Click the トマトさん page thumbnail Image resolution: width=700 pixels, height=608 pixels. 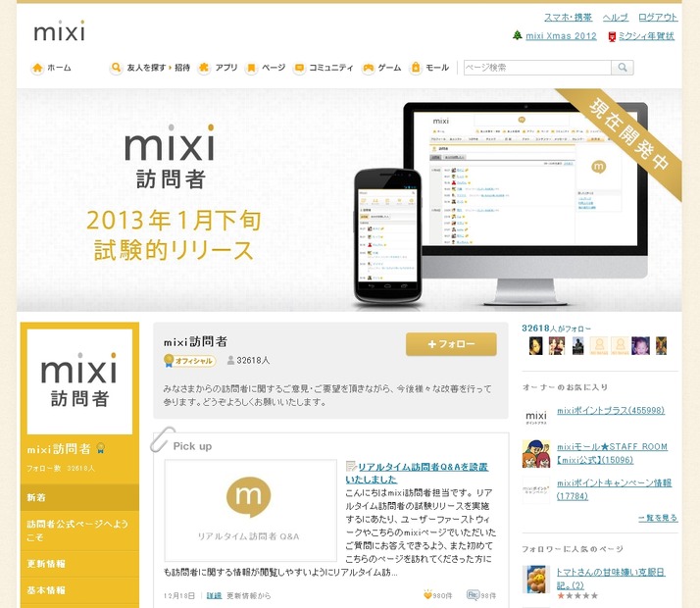pyautogui.click(x=535, y=580)
